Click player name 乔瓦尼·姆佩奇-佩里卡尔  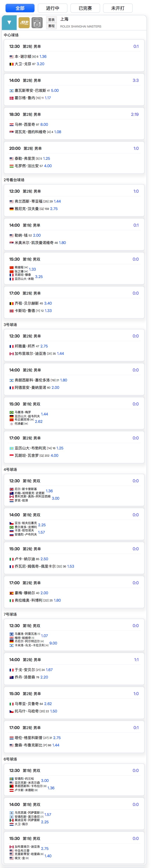click(35, 566)
